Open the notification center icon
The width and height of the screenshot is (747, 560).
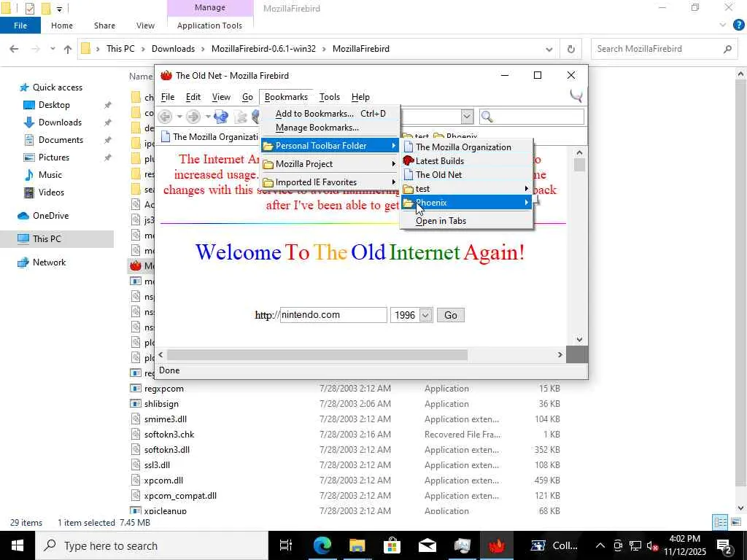(724, 545)
